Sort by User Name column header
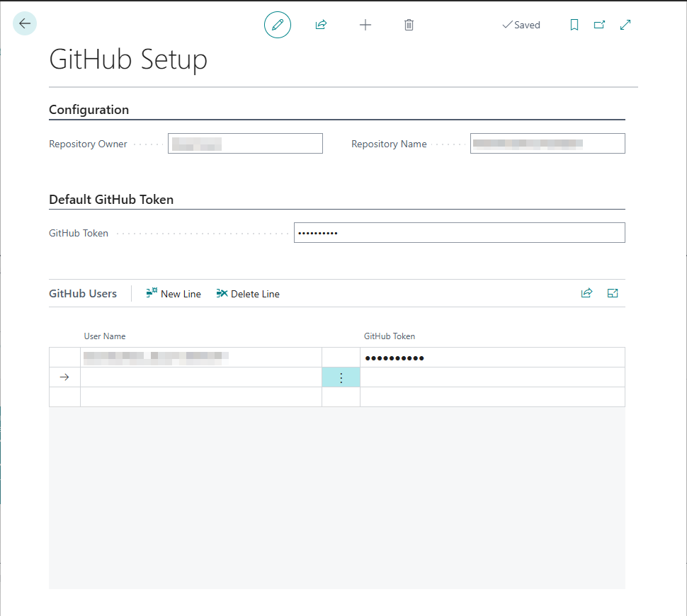The width and height of the screenshot is (687, 616). point(105,336)
